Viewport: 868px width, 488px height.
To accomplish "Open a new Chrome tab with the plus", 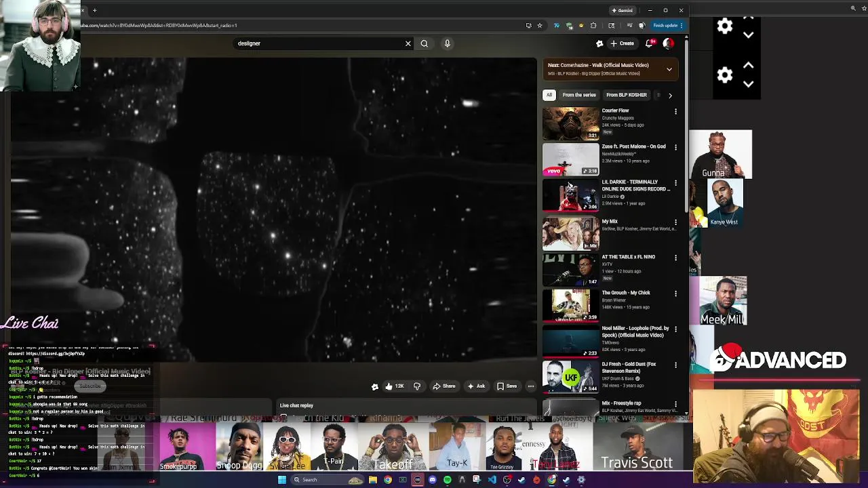I will click(95, 10).
